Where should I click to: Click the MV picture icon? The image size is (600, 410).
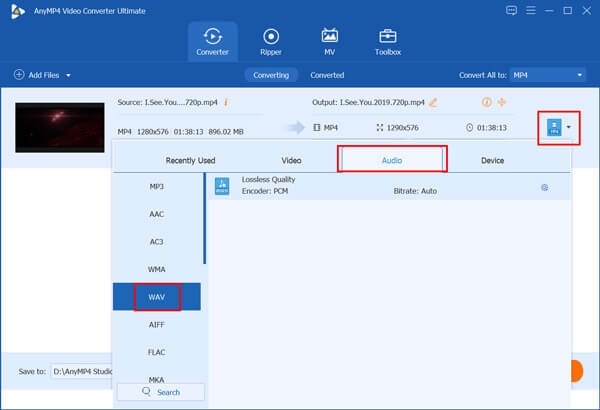click(x=329, y=36)
